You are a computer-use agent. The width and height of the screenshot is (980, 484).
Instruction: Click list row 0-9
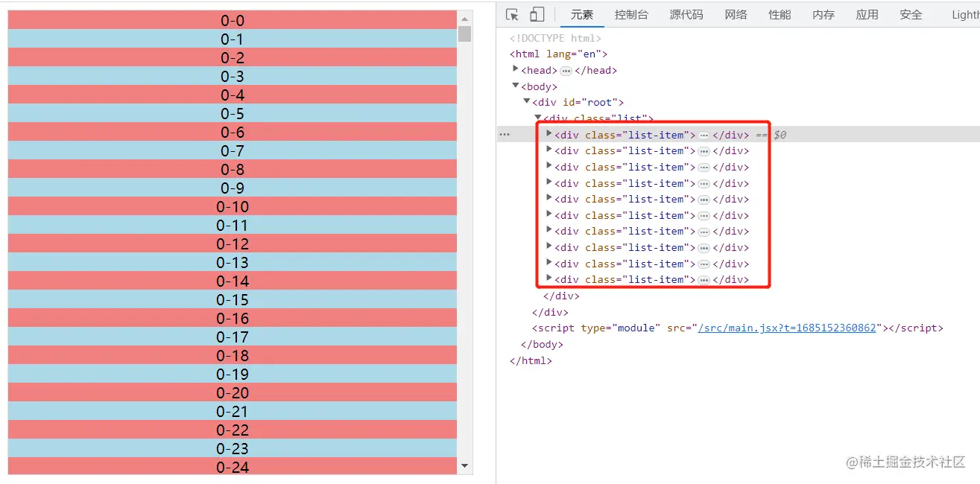pyautogui.click(x=233, y=188)
